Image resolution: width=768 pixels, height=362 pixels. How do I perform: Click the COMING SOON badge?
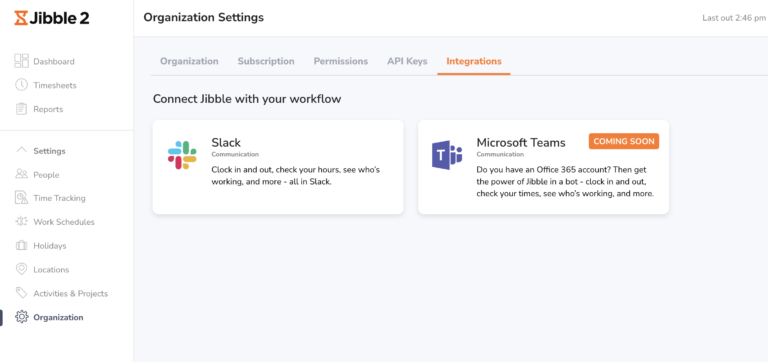[x=624, y=142]
